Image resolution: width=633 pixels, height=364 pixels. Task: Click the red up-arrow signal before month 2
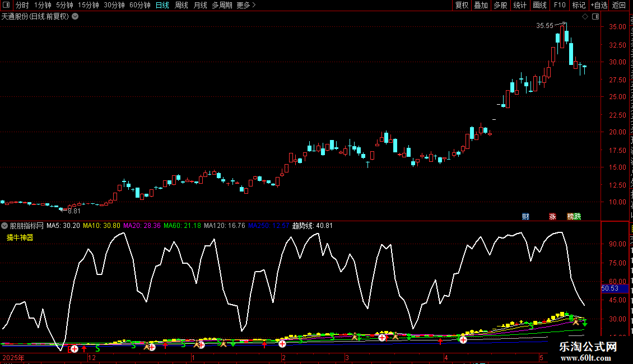click(264, 344)
